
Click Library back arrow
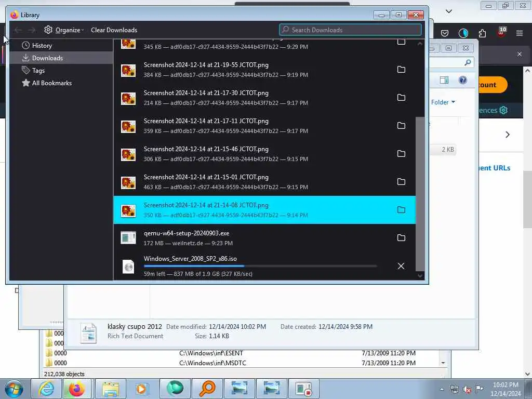click(x=18, y=30)
